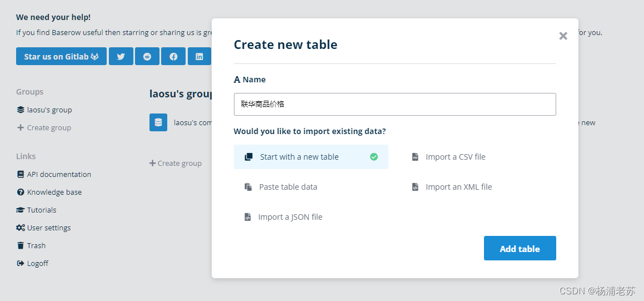Viewport: 644px width, 301px height.
Task: Click the Facebook share icon button
Action: tap(173, 56)
